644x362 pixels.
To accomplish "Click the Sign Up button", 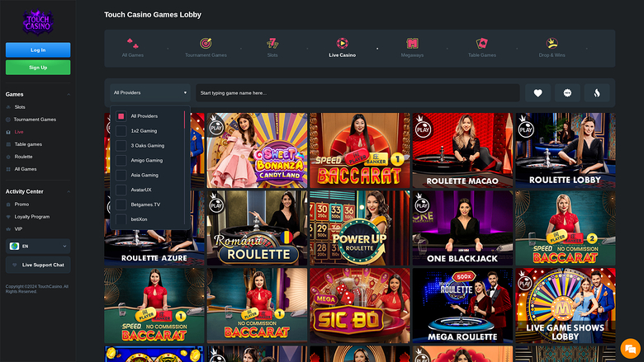I will click(38, 68).
